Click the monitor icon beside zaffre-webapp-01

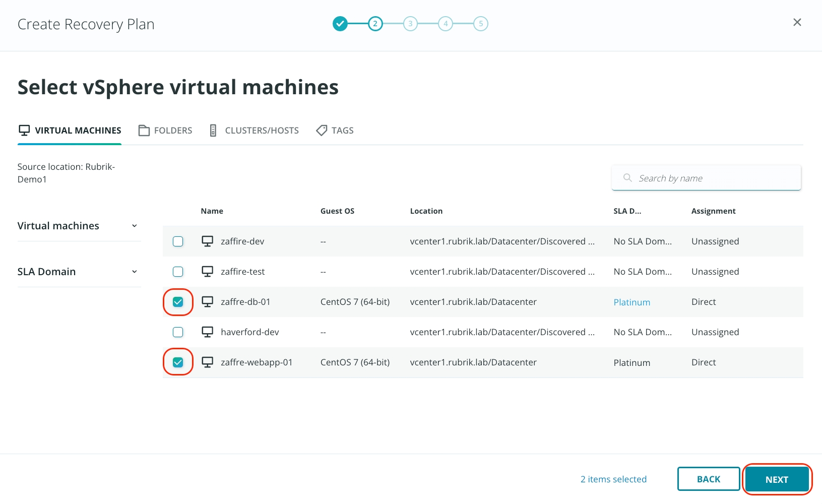[x=207, y=362]
